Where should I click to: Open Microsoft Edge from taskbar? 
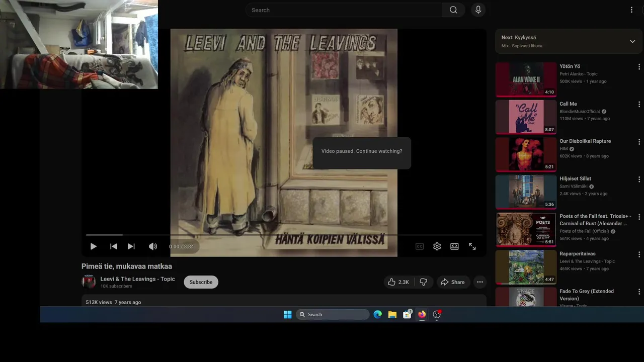pyautogui.click(x=378, y=314)
